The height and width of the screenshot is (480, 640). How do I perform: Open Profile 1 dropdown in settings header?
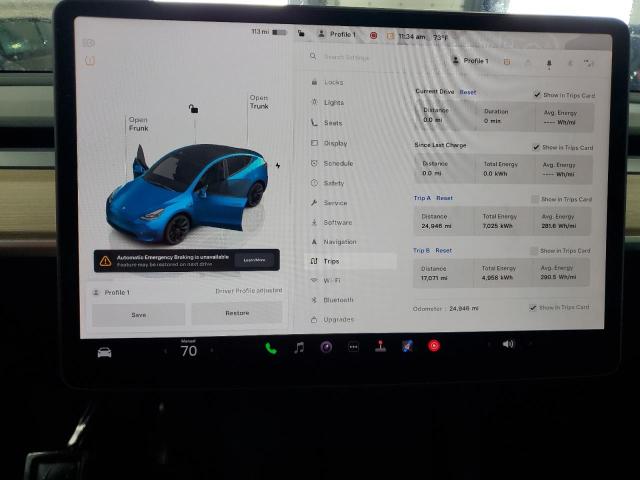[x=471, y=60]
